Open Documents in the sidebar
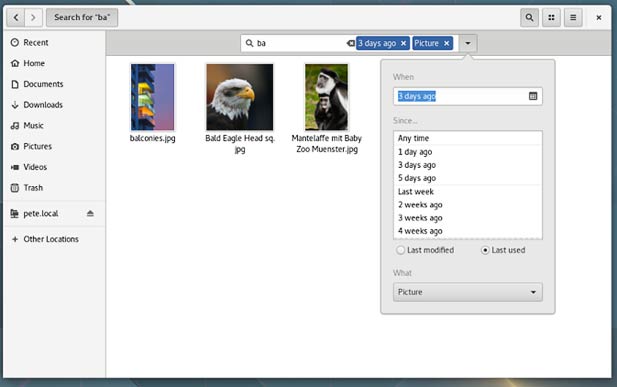Viewport: 617px width, 387px height. pyautogui.click(x=54, y=84)
